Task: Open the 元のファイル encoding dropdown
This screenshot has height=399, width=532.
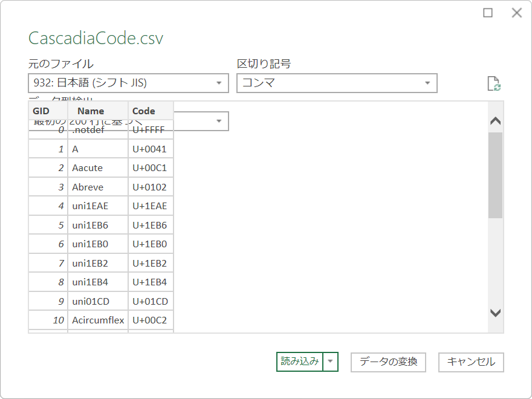Action: point(219,83)
